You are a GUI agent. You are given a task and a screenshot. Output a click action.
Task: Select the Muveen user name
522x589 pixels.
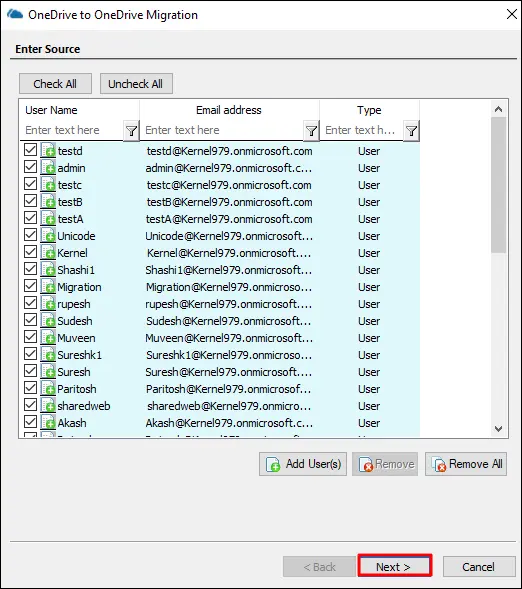click(76, 338)
